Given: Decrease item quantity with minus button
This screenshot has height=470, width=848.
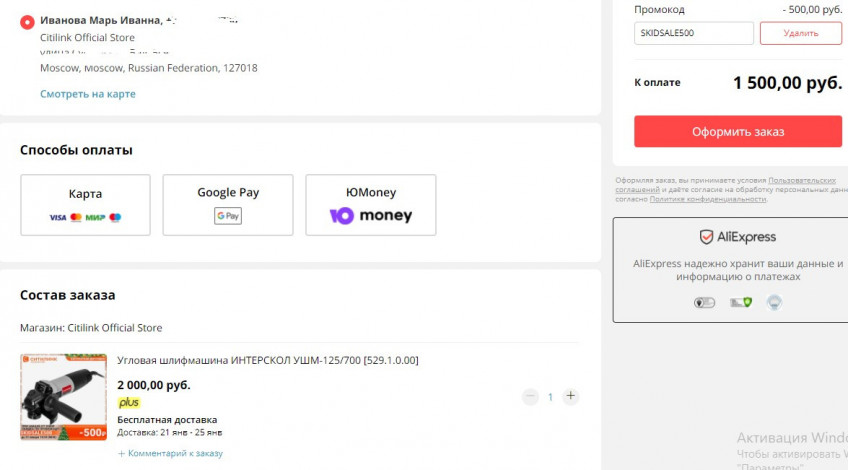Looking at the screenshot, I should (x=530, y=397).
